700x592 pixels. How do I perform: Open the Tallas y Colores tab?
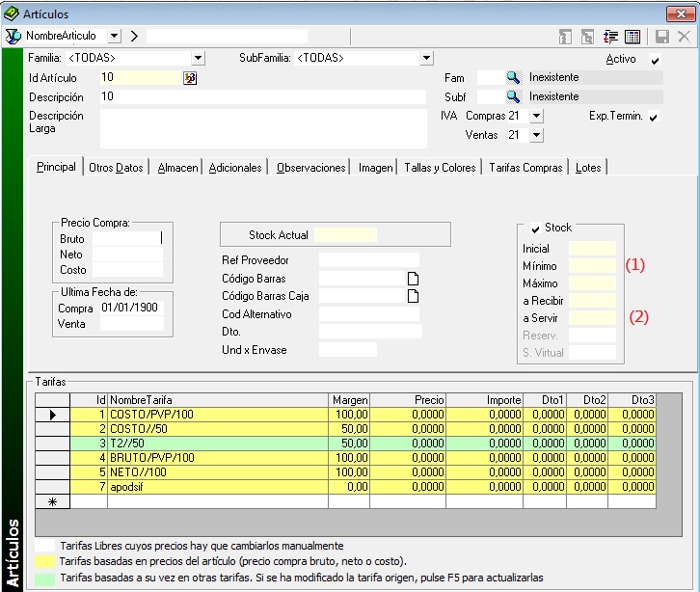440,168
